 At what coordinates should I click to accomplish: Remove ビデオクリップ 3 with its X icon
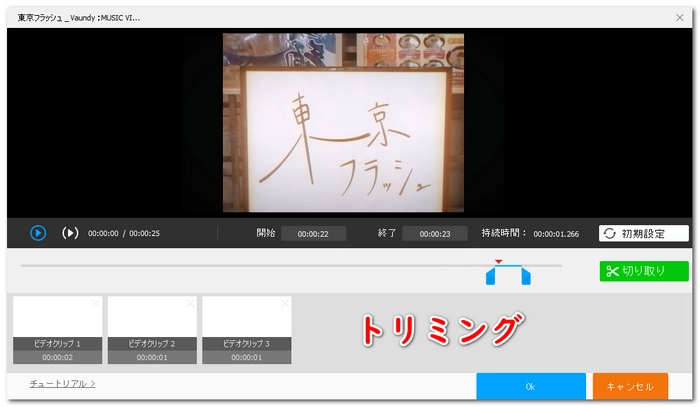click(x=285, y=303)
